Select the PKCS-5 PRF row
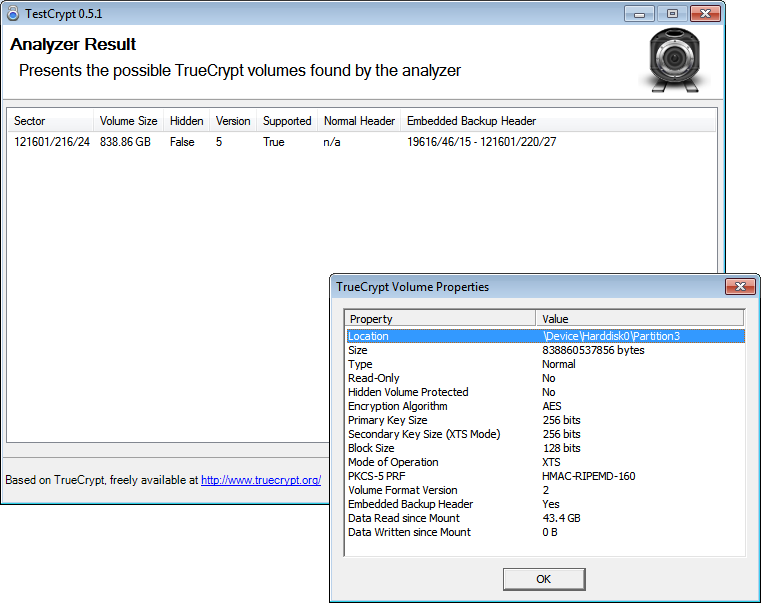The height and width of the screenshot is (614, 768). coord(545,476)
